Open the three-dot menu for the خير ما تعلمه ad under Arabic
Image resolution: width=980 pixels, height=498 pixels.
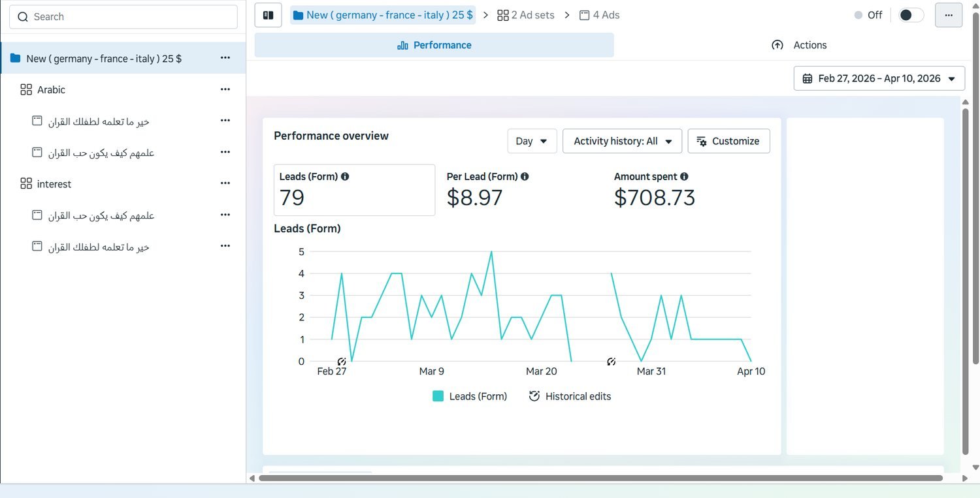point(225,121)
